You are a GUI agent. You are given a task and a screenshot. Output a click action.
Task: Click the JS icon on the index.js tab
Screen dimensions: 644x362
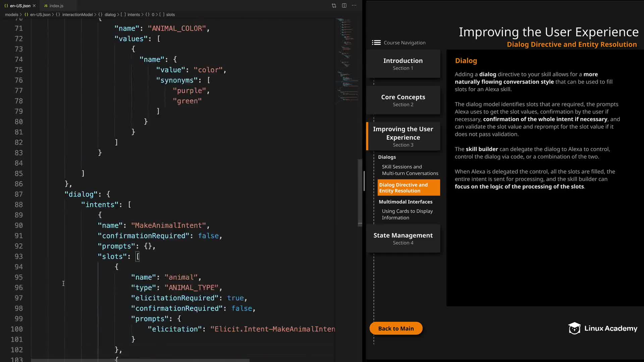click(46, 6)
